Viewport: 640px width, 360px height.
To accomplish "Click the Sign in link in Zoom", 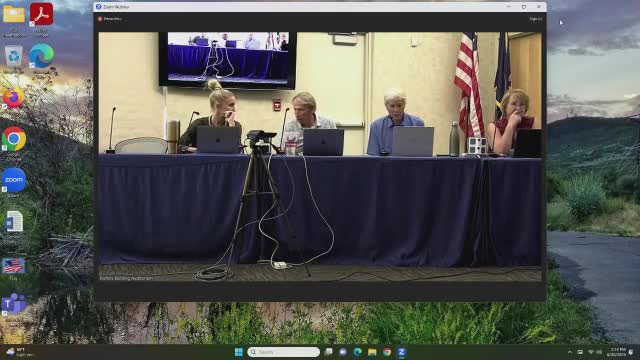I will 536,19.
